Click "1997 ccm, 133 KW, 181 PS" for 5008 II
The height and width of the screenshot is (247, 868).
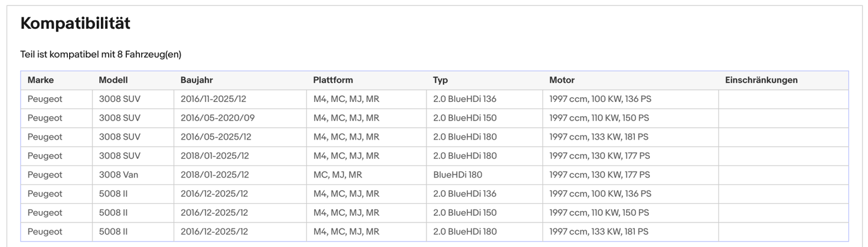point(599,232)
